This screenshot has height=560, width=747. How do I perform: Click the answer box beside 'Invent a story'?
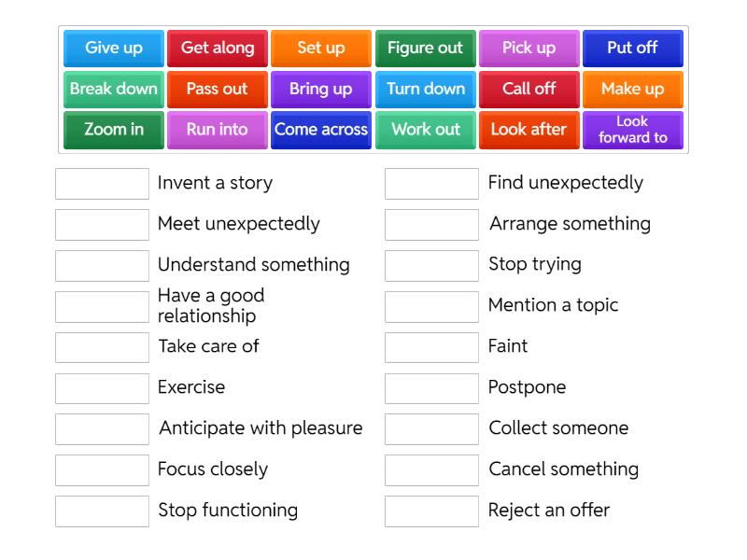click(102, 183)
